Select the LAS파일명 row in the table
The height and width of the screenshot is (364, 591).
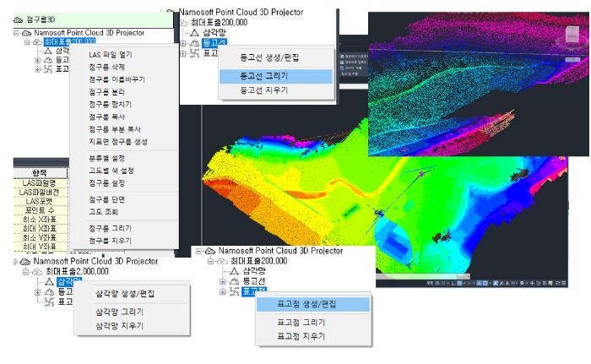41,183
